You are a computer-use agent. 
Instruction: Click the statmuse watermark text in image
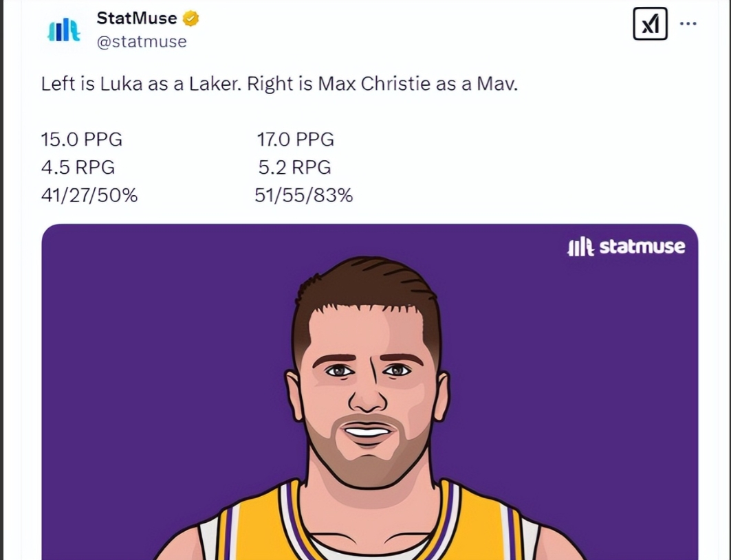click(x=642, y=247)
